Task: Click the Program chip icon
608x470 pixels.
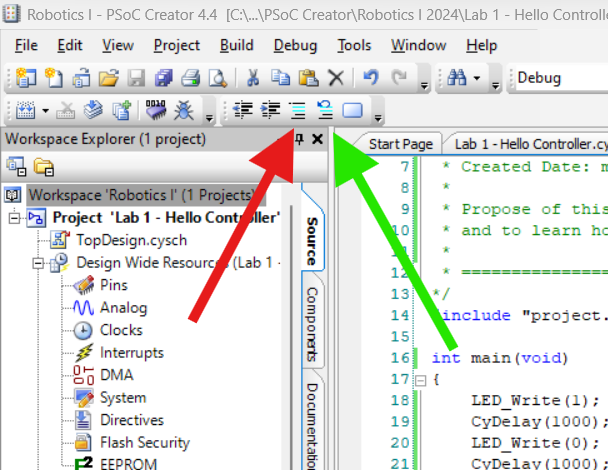Action: [x=155, y=110]
